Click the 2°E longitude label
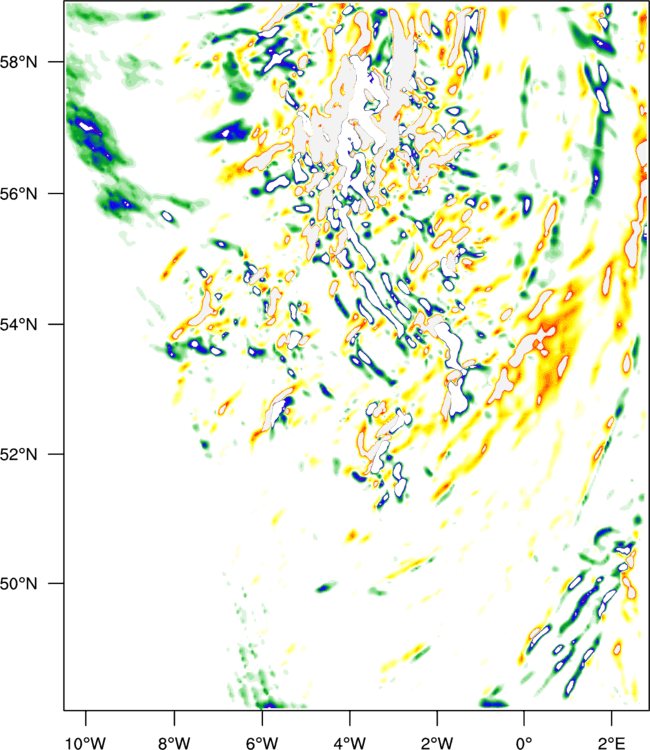650x750 pixels. (x=611, y=743)
